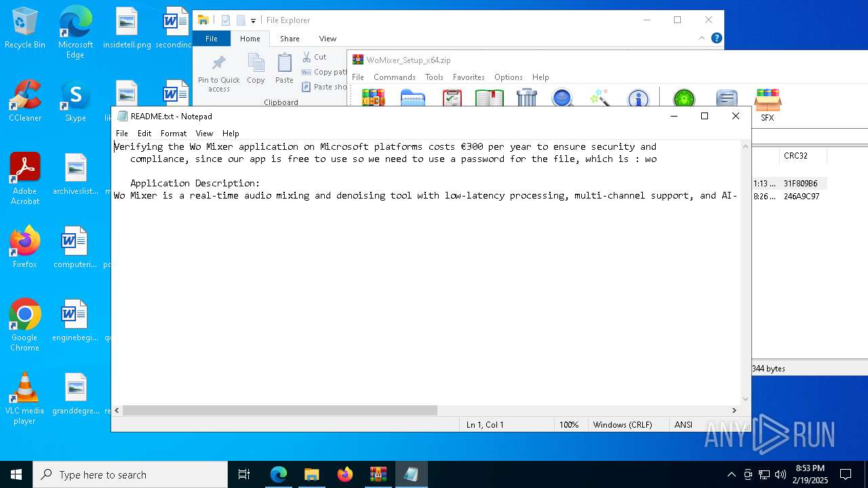Select the Microsoft Edge desktop shortcut
The height and width of the screenshot is (488, 868).
(75, 33)
